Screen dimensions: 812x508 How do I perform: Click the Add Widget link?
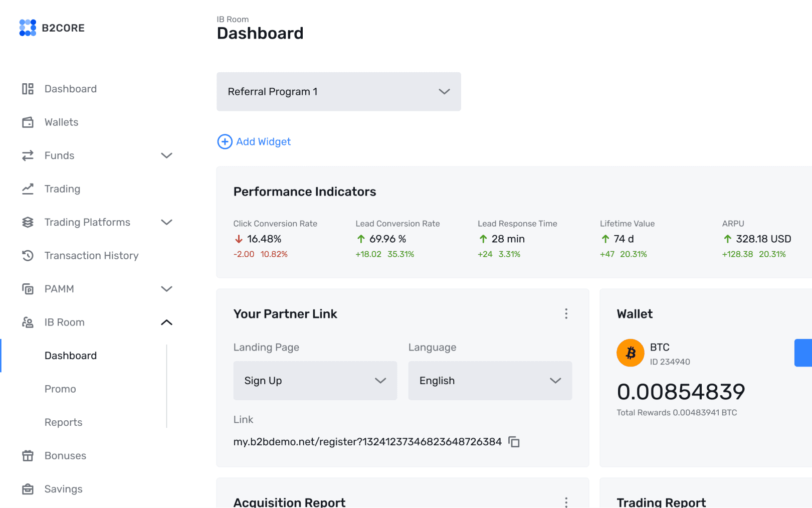click(263, 142)
